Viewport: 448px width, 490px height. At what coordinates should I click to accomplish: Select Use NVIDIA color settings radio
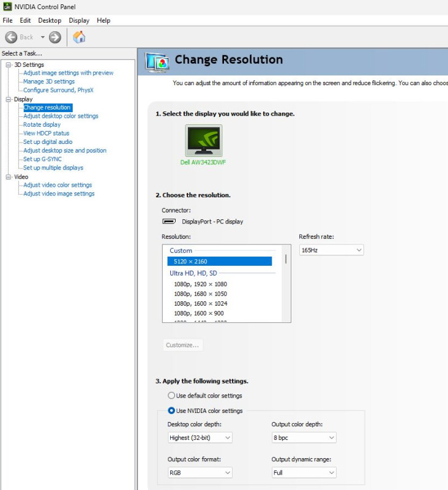[x=171, y=410]
